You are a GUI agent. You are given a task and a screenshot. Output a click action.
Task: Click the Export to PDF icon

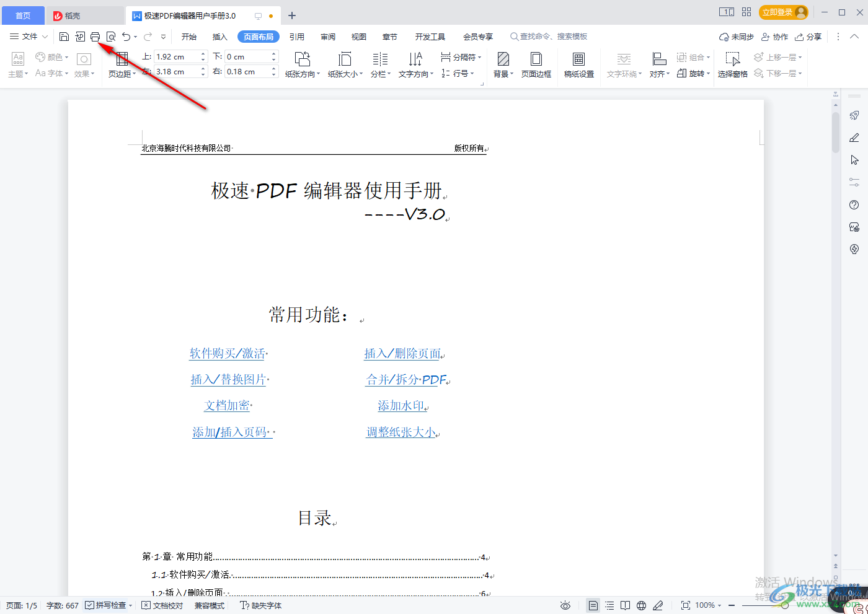point(80,37)
